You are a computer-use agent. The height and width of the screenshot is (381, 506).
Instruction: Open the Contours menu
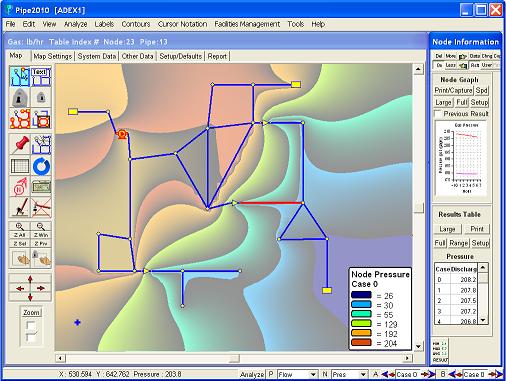(136, 24)
